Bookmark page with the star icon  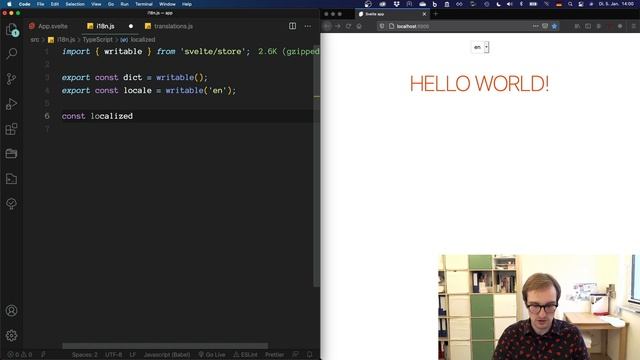554,26
